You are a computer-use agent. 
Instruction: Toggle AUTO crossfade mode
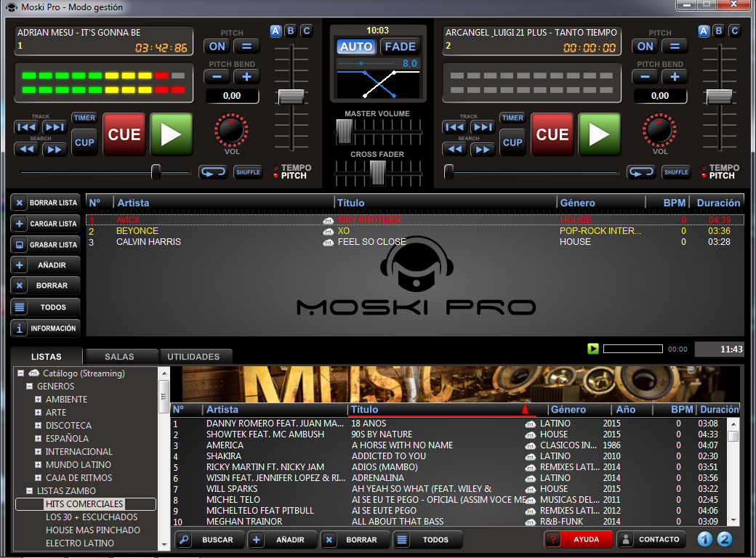(355, 46)
